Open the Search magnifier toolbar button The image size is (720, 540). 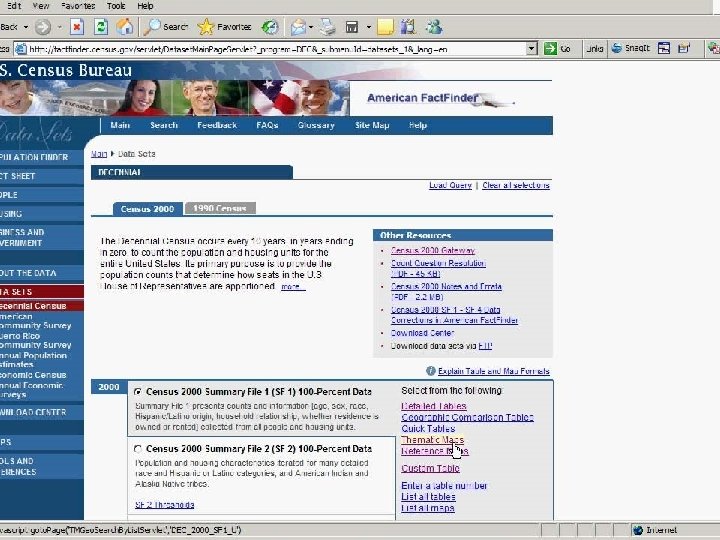tap(166, 27)
